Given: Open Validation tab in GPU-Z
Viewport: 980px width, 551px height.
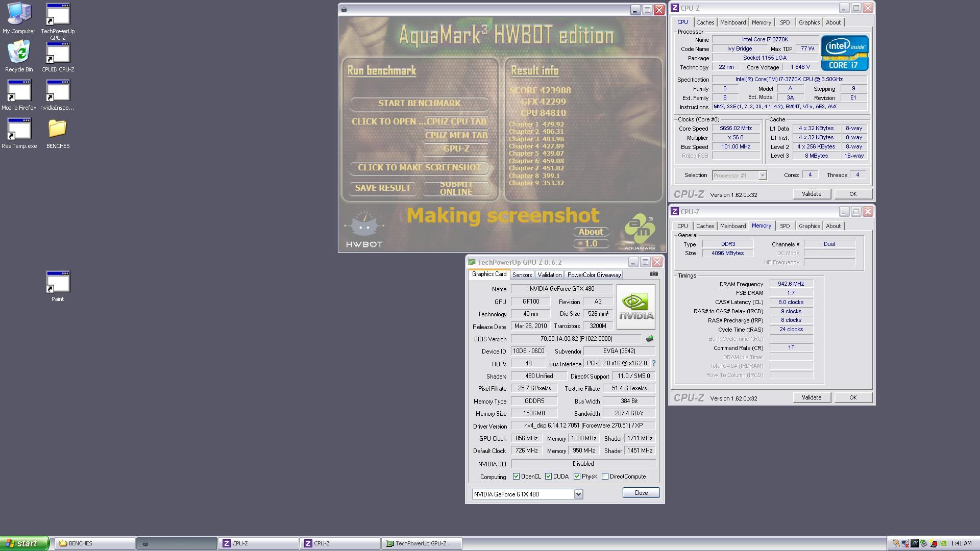Looking at the screenshot, I should 549,274.
